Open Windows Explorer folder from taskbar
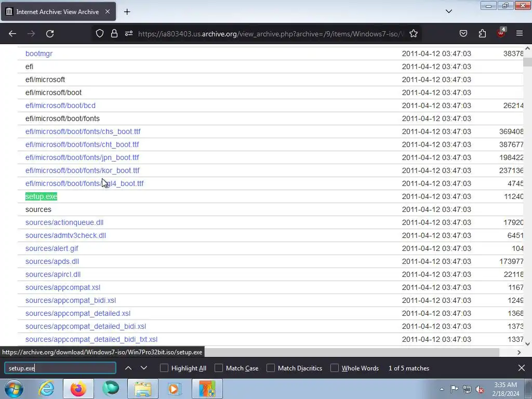This screenshot has height=399, width=532. pos(143,389)
